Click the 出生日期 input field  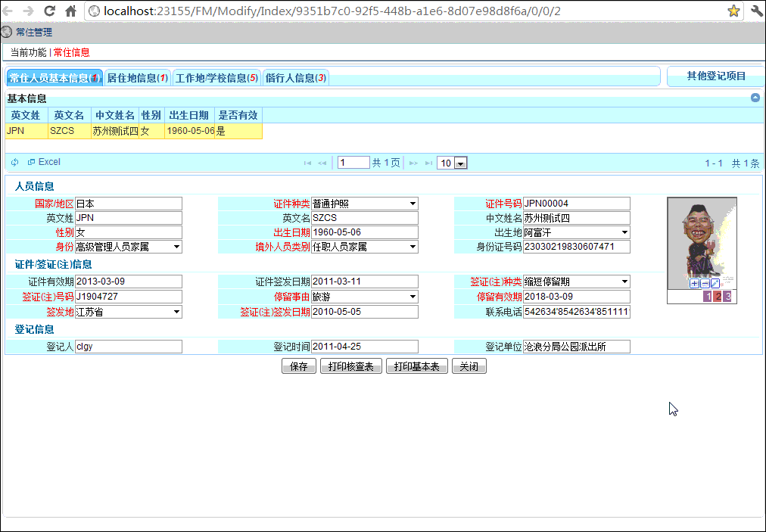tap(364, 232)
